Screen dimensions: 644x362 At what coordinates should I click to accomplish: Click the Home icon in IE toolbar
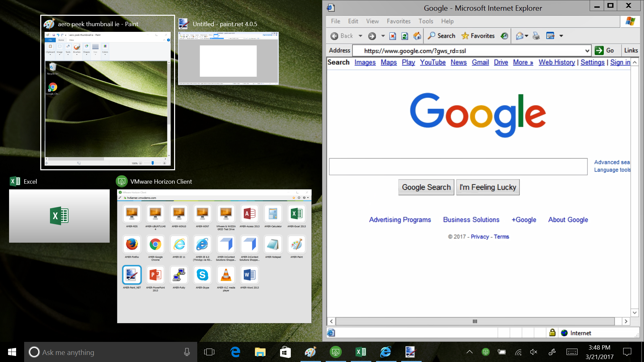click(417, 36)
